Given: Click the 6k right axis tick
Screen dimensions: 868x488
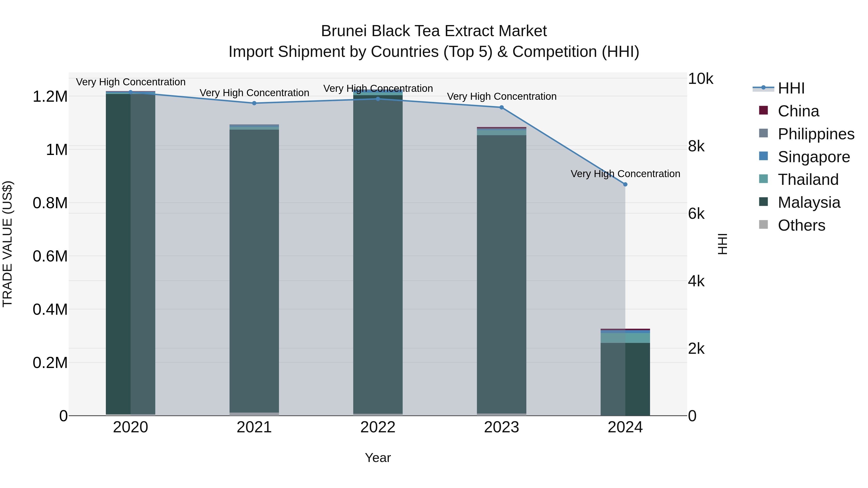Looking at the screenshot, I should pyautogui.click(x=696, y=214).
